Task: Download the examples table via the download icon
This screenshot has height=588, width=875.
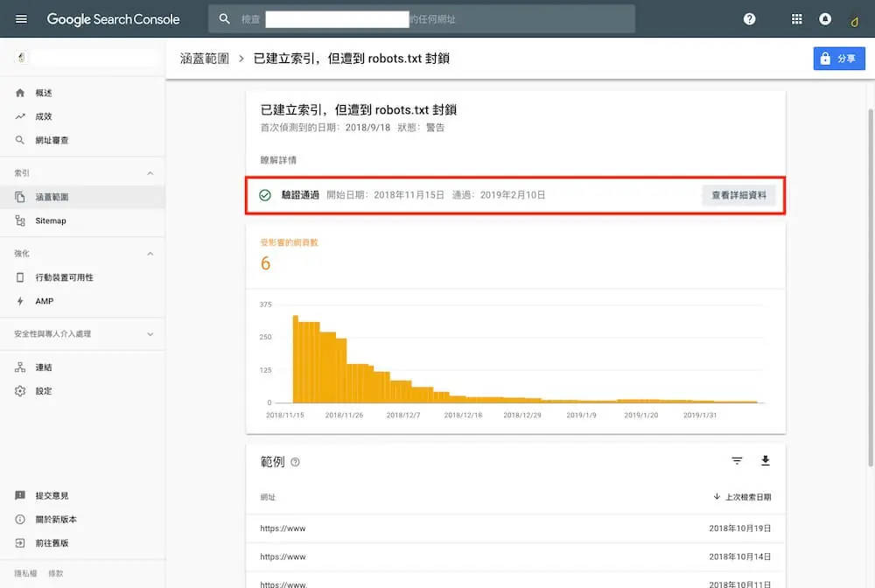Action: (765, 461)
